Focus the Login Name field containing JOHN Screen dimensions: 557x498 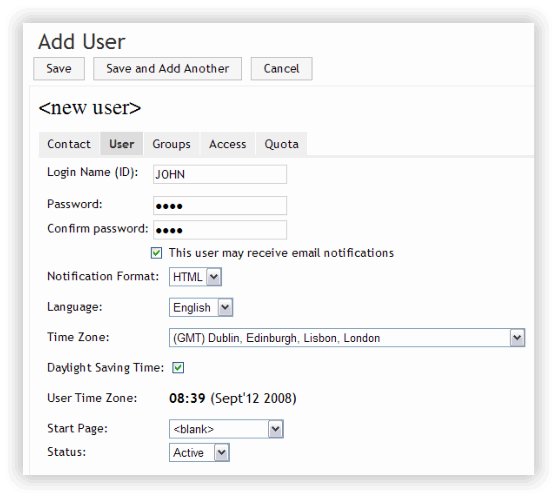[220, 174]
